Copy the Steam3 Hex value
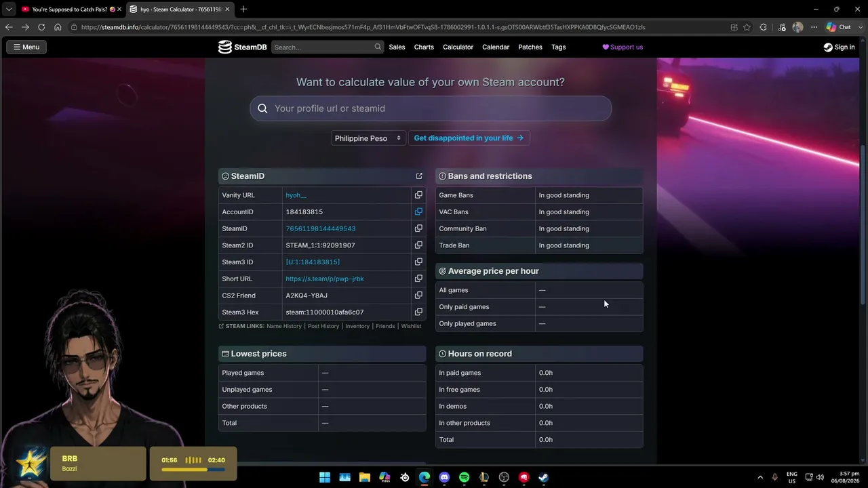This screenshot has height=488, width=868. [x=418, y=312]
